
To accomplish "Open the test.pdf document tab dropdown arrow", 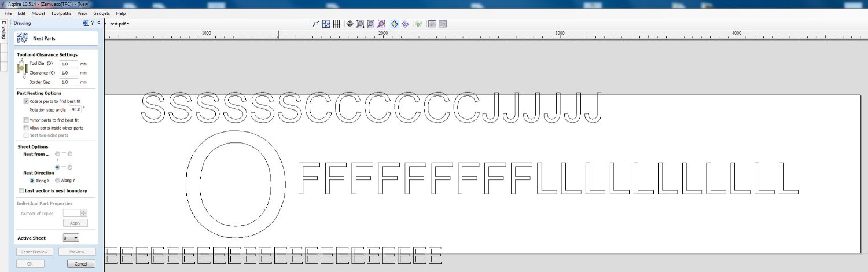I will coord(128,24).
